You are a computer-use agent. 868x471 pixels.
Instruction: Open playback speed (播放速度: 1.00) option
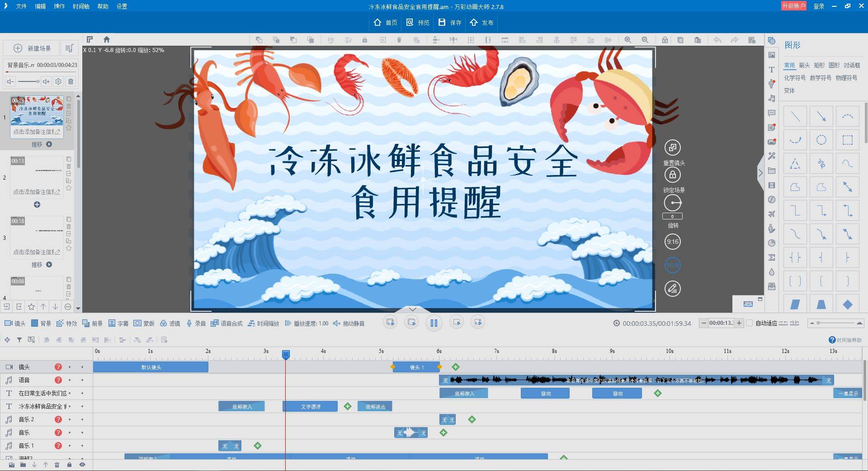pos(307,323)
